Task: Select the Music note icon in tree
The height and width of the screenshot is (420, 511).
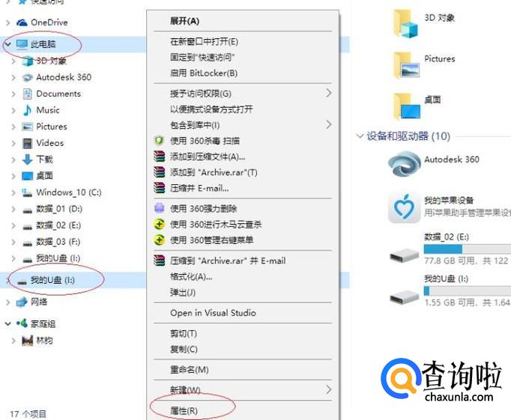Action: pyautogui.click(x=28, y=110)
